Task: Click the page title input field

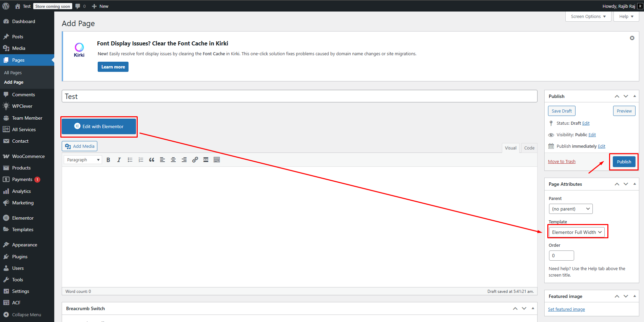Action: tap(299, 96)
